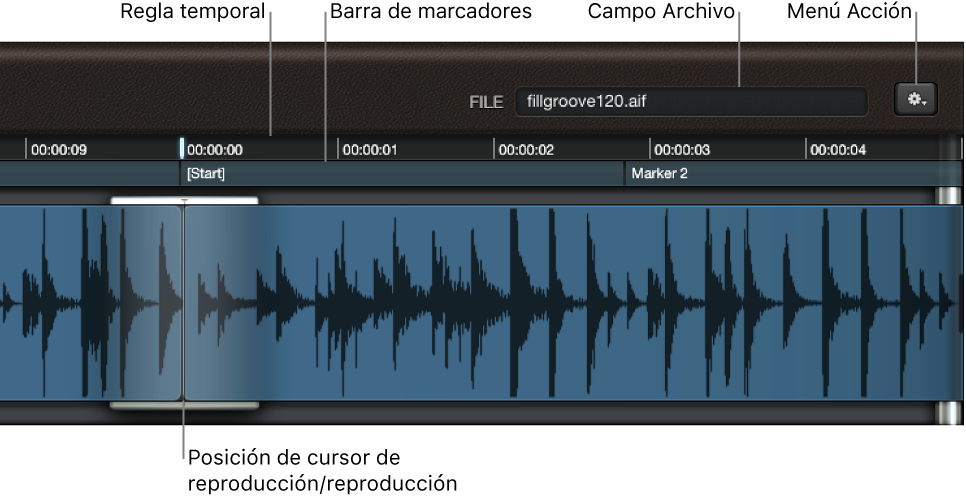Click the upper silver end handle at right edge
The width and height of the screenshot is (966, 500).
(948, 196)
